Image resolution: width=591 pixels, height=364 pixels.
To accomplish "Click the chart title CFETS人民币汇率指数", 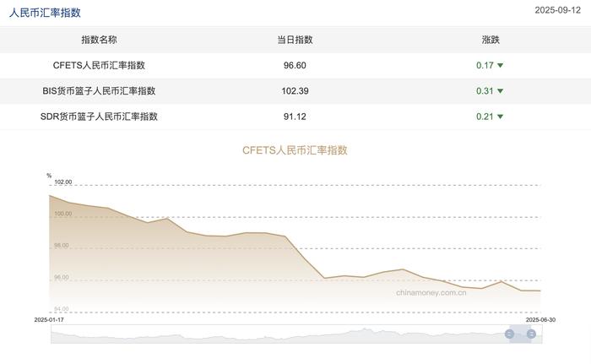I will (x=295, y=150).
